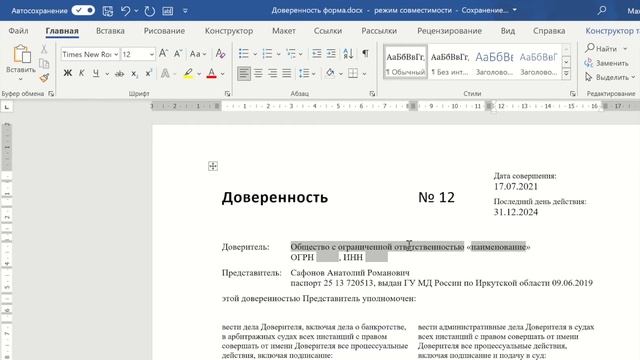Apply yellow text highlight color
640x360 pixels.
188,73
